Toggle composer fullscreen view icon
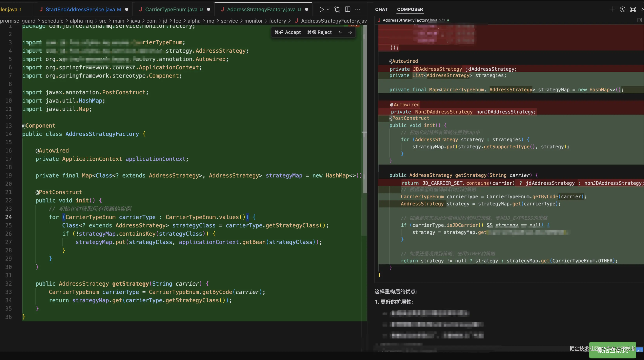 point(633,9)
